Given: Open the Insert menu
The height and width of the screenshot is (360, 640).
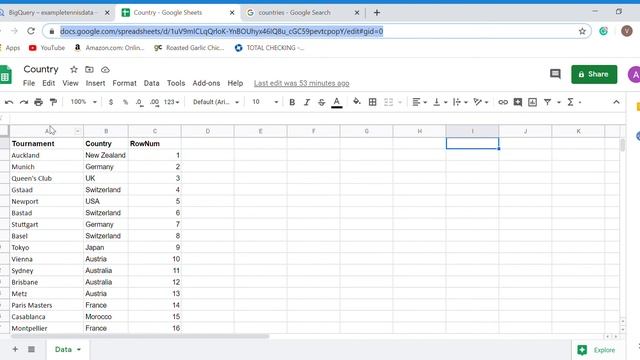Looking at the screenshot, I should pos(95,83).
